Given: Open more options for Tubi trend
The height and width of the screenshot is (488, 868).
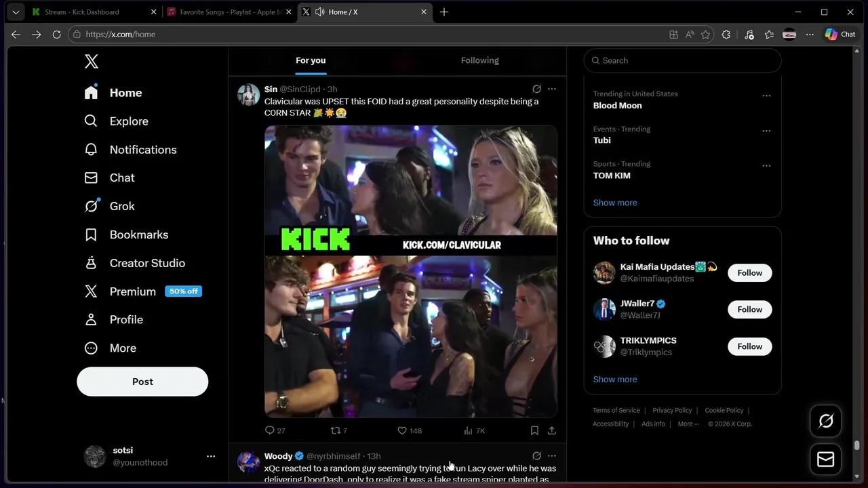Looking at the screenshot, I should 766,131.
